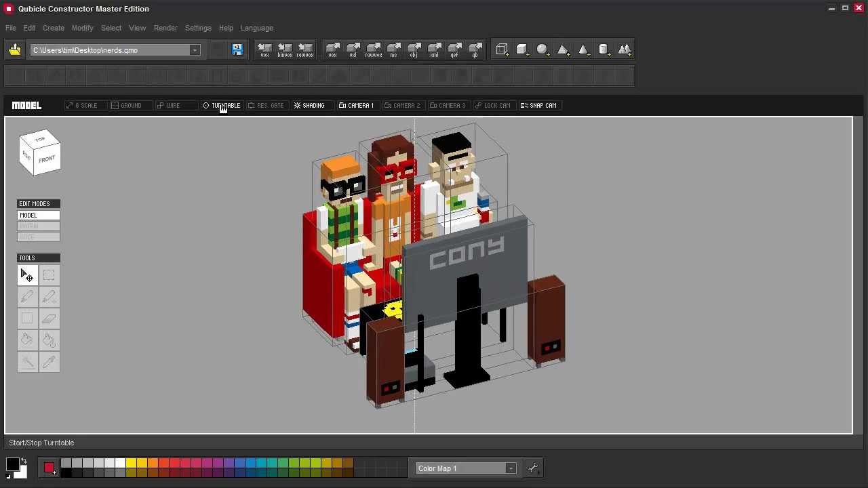The image size is (868, 488).
Task: Click FRONT face of view cube
Action: pos(47,159)
